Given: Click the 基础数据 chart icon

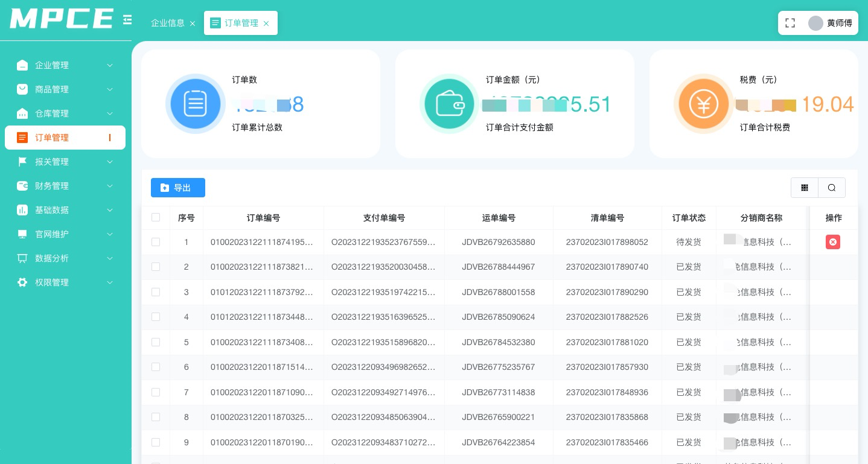Looking at the screenshot, I should point(22,210).
